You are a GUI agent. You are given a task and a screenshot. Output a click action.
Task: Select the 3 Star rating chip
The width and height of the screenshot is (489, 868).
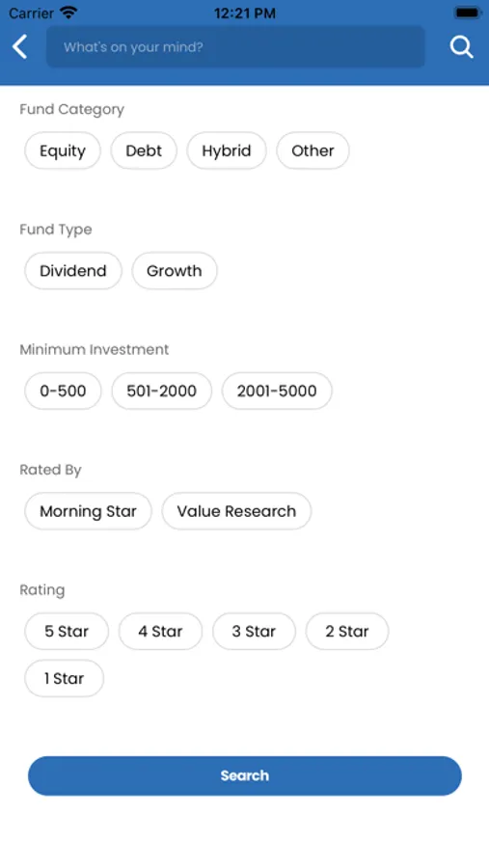click(x=255, y=631)
